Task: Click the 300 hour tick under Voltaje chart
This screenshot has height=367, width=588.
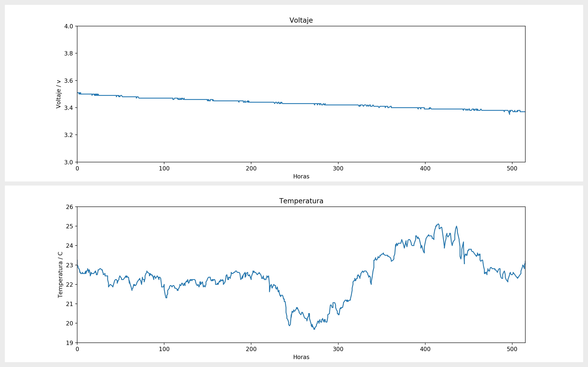Action: click(338, 168)
